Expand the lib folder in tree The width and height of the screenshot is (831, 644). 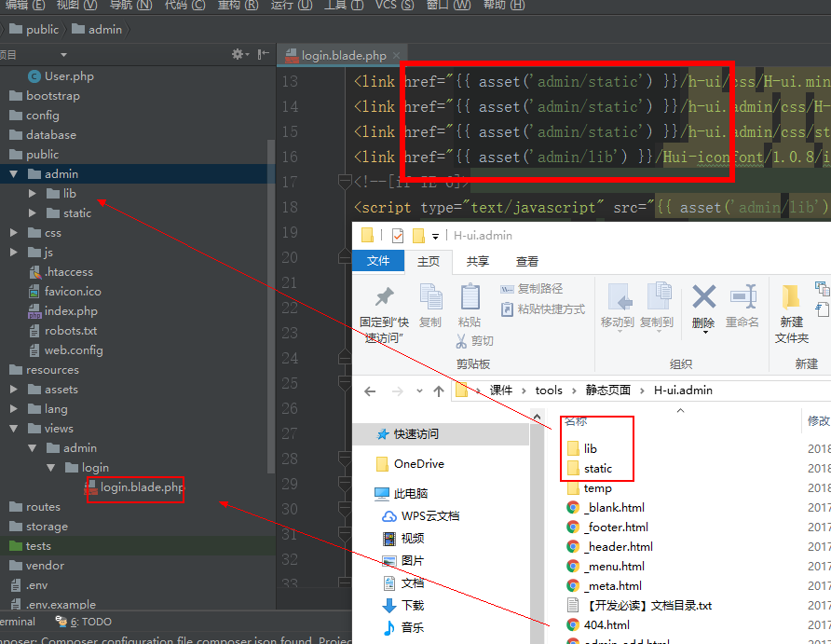(33, 194)
